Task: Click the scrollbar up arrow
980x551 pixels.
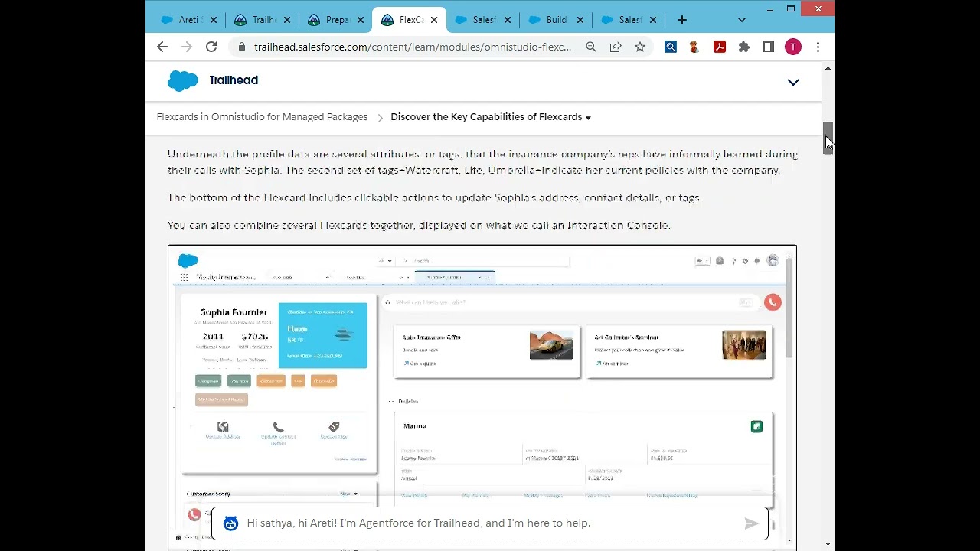Action: point(828,69)
